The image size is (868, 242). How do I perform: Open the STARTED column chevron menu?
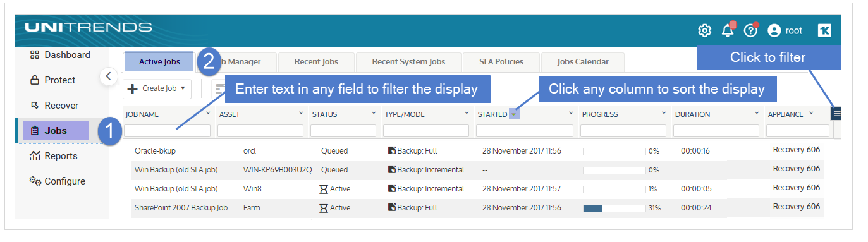click(x=571, y=113)
